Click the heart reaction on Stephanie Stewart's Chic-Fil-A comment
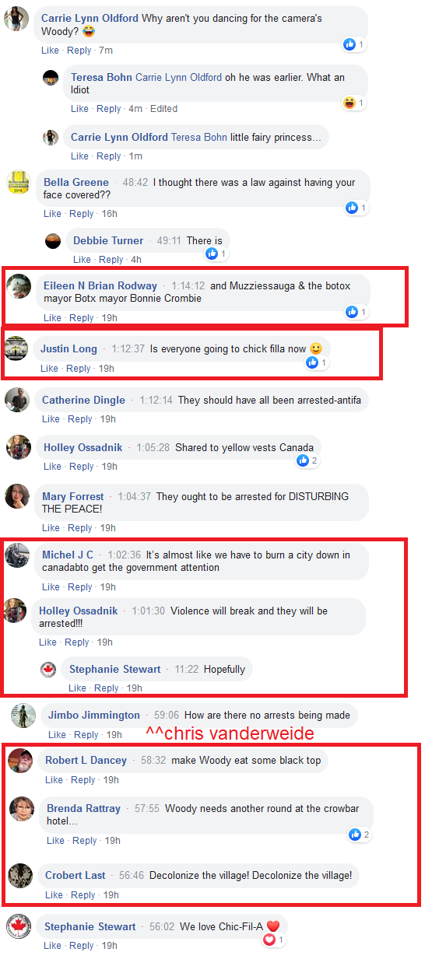The width and height of the screenshot is (439, 980). point(269,940)
